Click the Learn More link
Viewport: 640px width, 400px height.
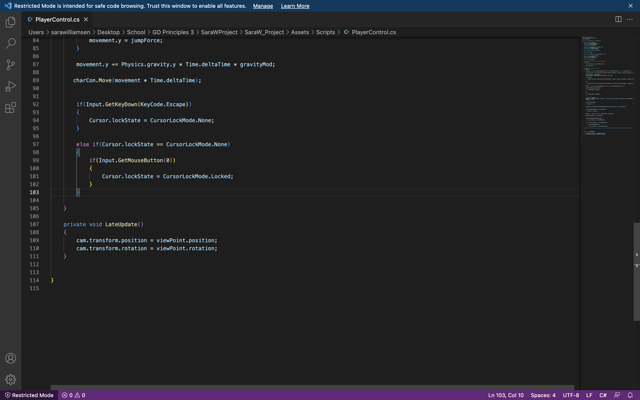[295, 6]
